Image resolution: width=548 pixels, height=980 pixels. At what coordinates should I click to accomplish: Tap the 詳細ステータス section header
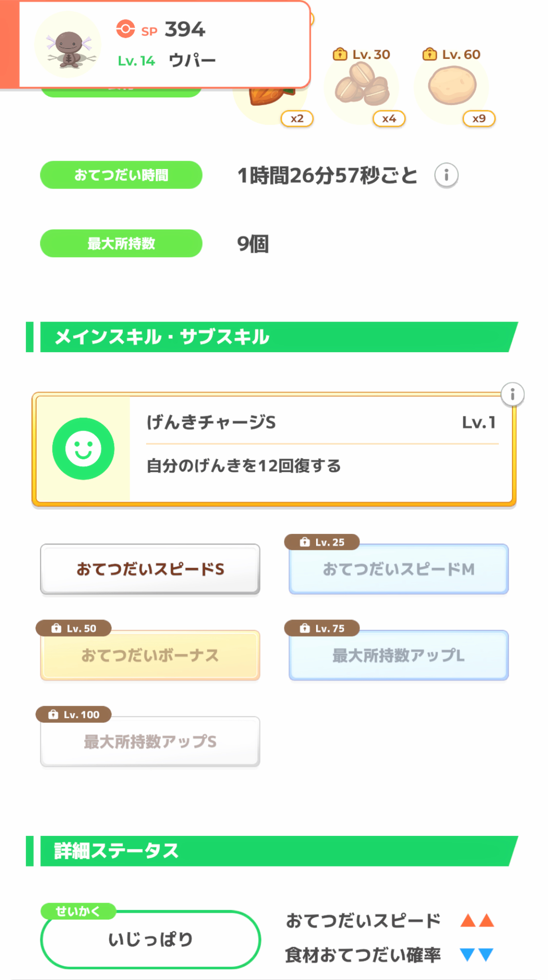coord(273,851)
